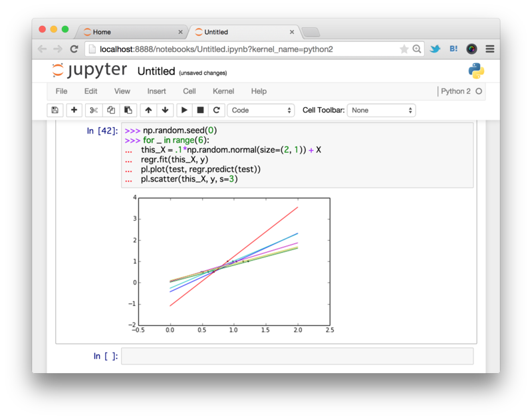Reload the page in browser
This screenshot has width=532, height=419.
[x=74, y=49]
